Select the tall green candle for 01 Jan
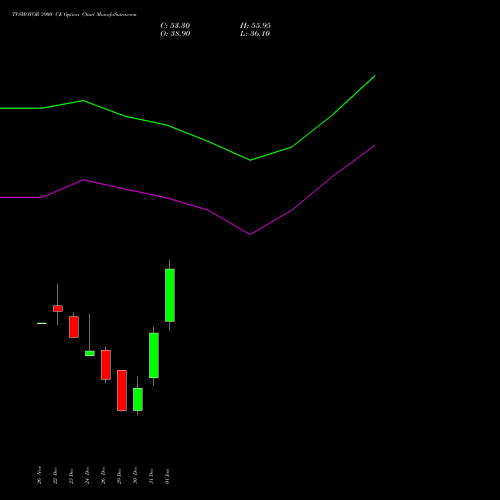The height and width of the screenshot is (500, 500). point(170,295)
